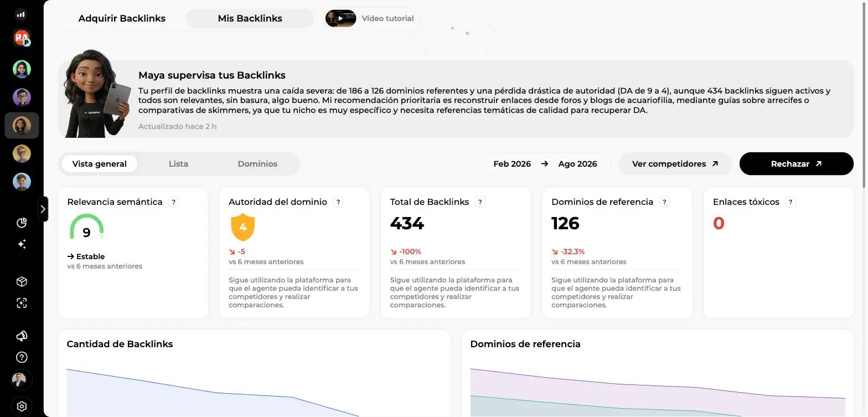Click the Actualizado hace 2 h timestamp

[x=177, y=126]
